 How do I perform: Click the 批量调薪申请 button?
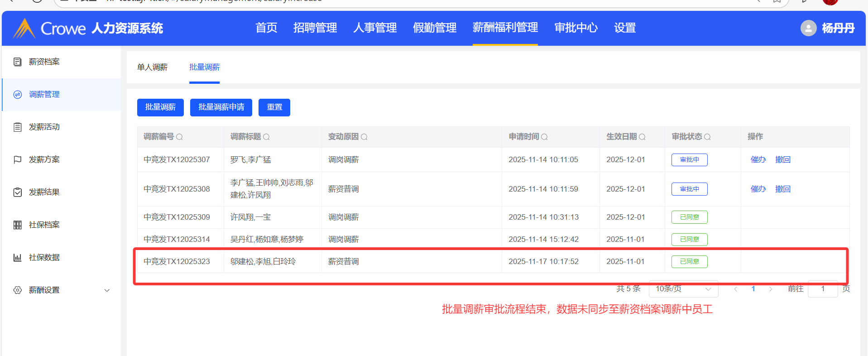(221, 107)
